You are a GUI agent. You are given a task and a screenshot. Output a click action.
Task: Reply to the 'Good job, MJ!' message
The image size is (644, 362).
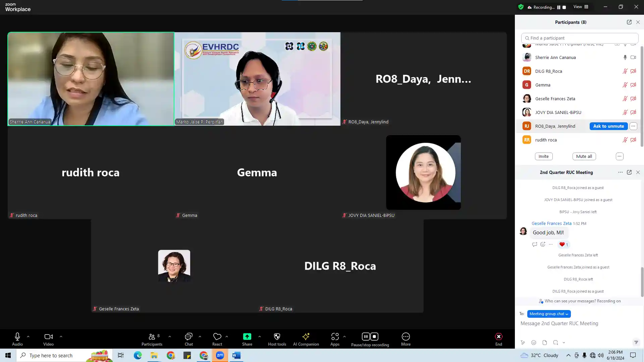(x=535, y=244)
